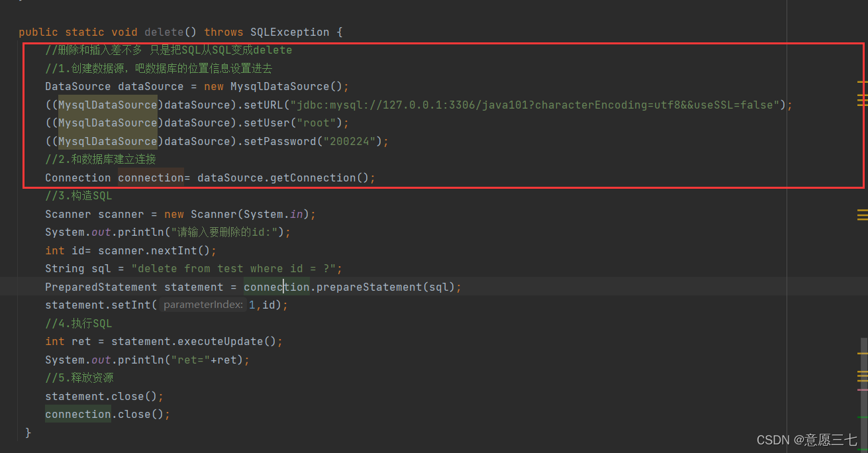868x453 pixels.
Task: Click the id variable in the int id declaration
Action: pyautogui.click(x=77, y=250)
